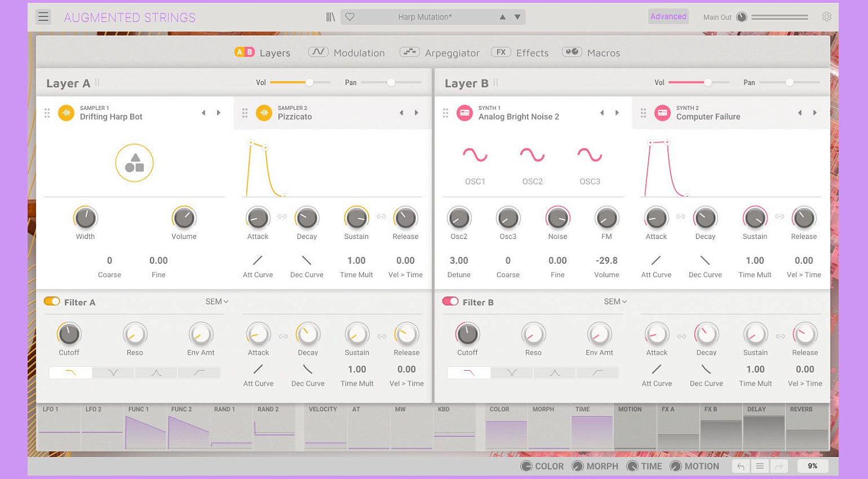
Task: Select next sample for Pizzicato
Action: click(x=417, y=113)
